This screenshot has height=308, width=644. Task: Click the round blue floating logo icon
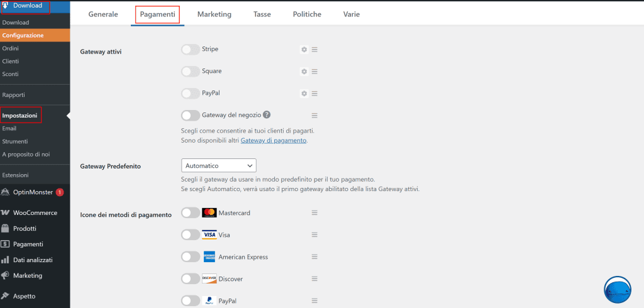point(617,289)
